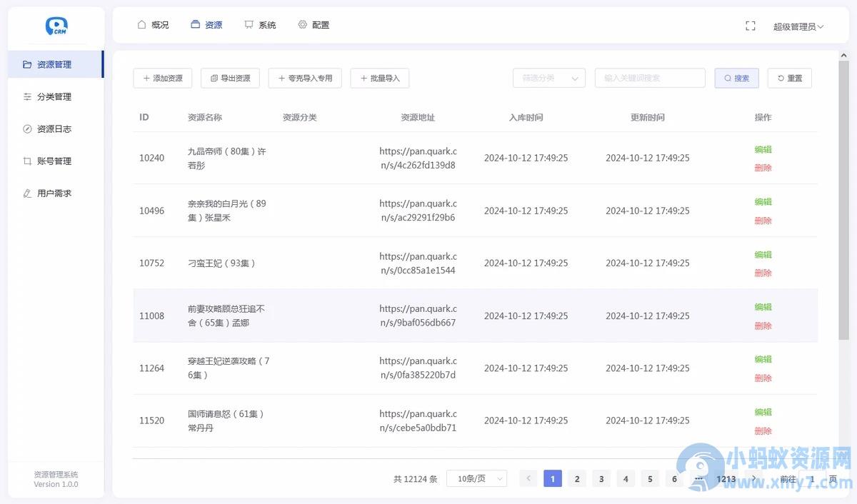Expand 筛选分类 dropdown
The image size is (857, 504).
tap(549, 78)
